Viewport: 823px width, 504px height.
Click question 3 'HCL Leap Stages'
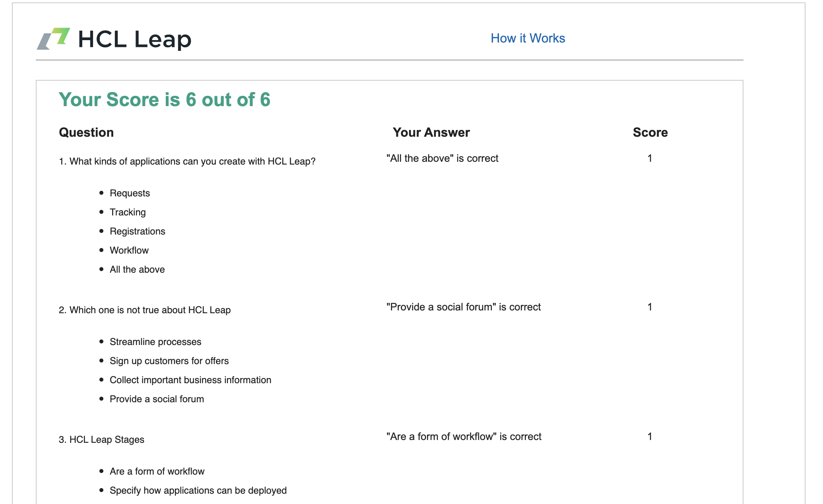coord(101,440)
